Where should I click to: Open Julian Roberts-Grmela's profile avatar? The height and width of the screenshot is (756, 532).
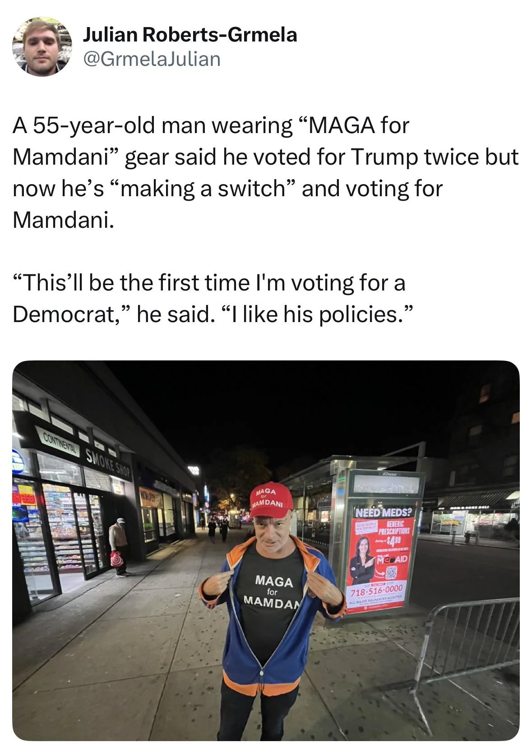(x=42, y=47)
